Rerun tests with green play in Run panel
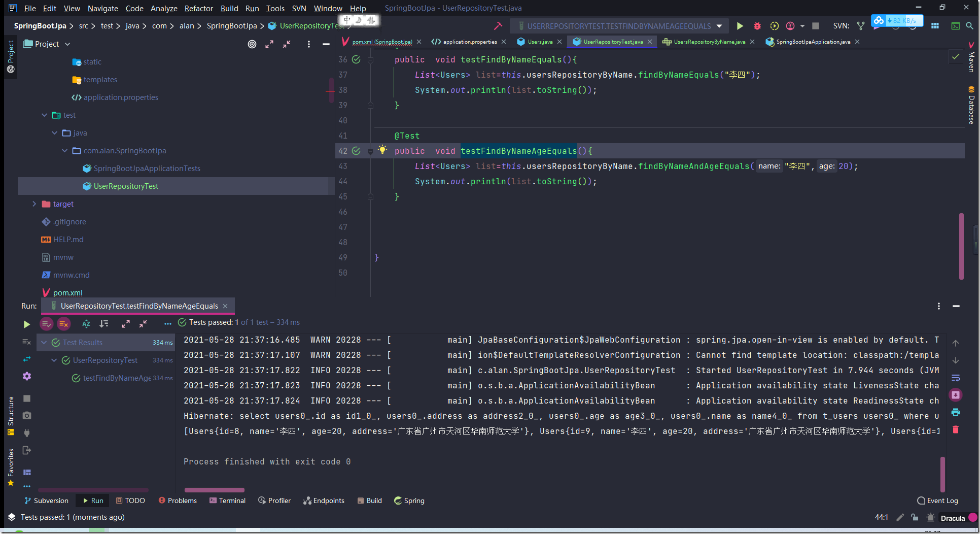Viewport: 980px width, 534px height. tap(26, 324)
